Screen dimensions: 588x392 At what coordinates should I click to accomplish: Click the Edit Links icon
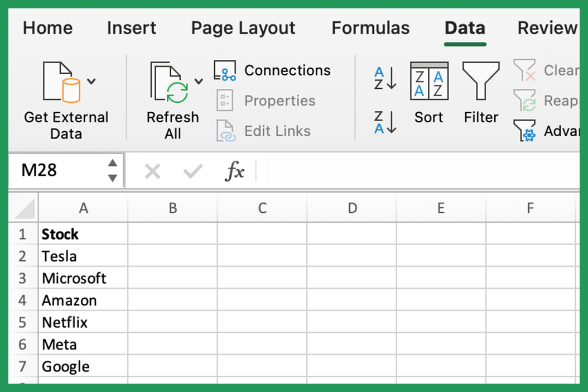click(x=226, y=131)
